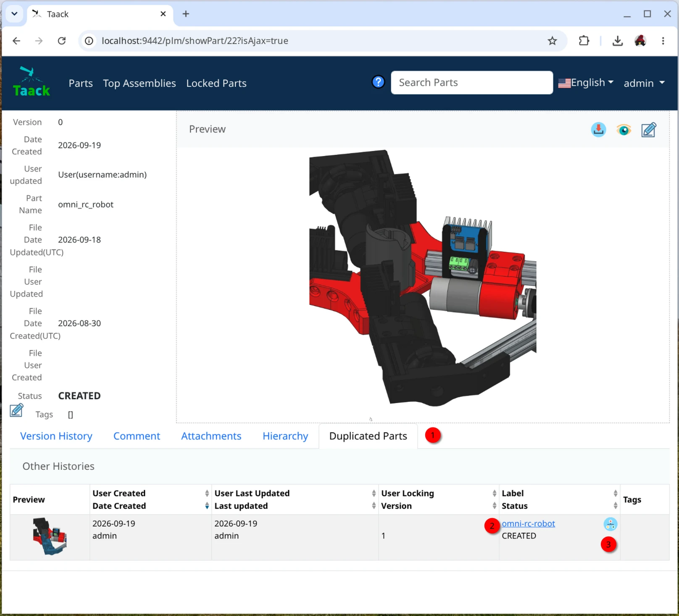Edit the part via Preview pencil icon
The width and height of the screenshot is (679, 616).
coord(649,130)
